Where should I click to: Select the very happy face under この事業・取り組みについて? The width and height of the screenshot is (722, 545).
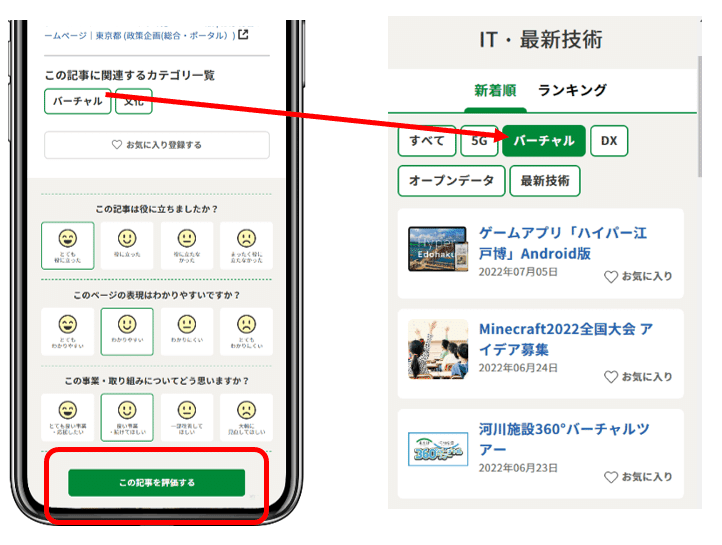click(x=68, y=417)
